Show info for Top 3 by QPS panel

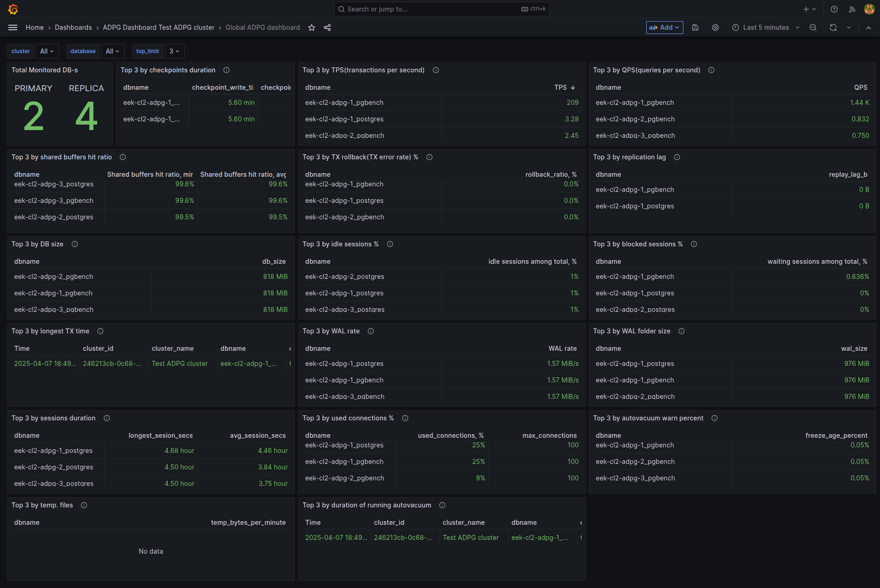pos(711,70)
